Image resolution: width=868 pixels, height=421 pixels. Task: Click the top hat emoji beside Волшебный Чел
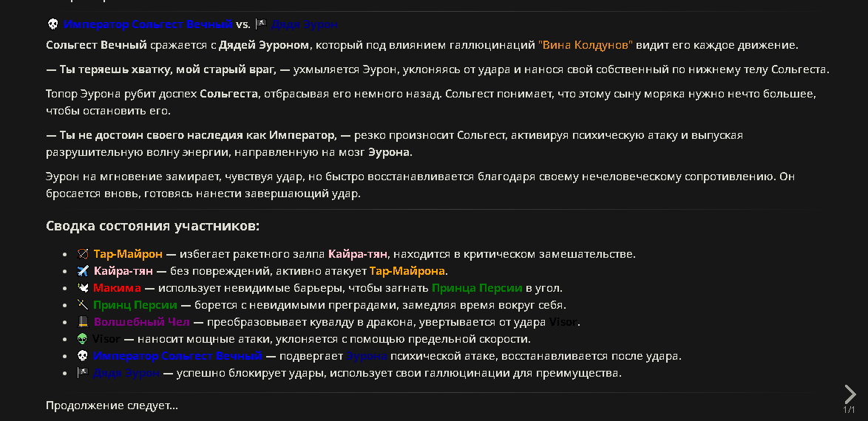83,322
